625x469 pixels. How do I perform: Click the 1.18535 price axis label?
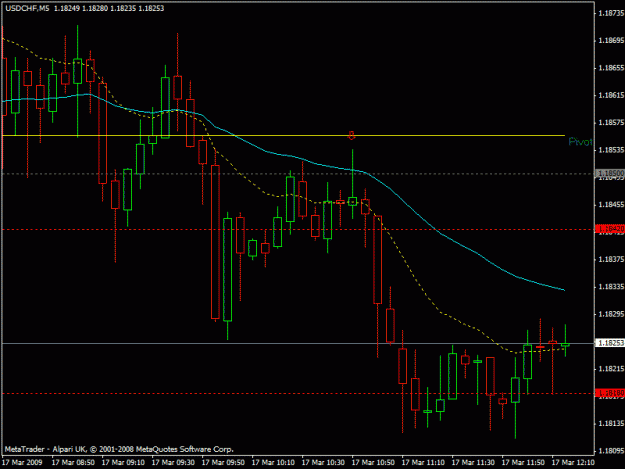pos(611,150)
